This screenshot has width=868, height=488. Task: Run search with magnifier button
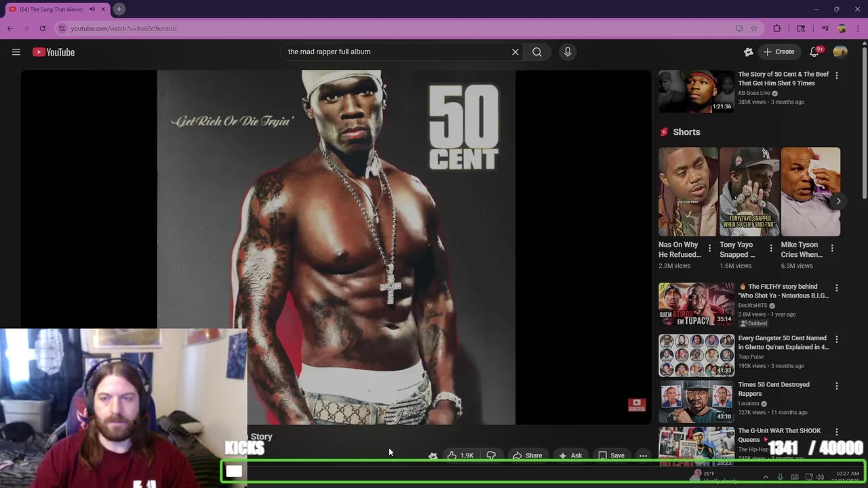(537, 52)
